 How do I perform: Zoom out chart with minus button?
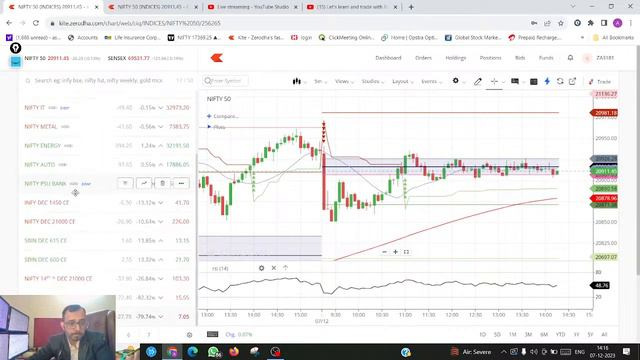[384, 252]
